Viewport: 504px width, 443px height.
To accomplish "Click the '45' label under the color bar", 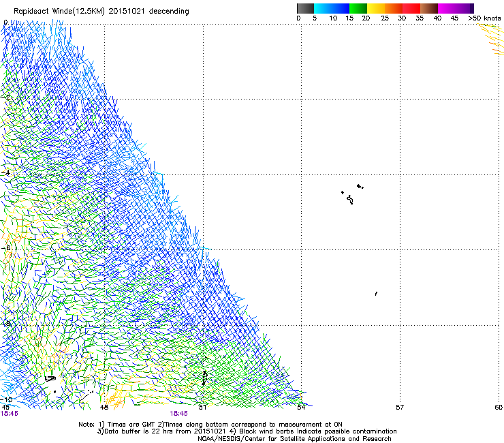I will point(454,18).
